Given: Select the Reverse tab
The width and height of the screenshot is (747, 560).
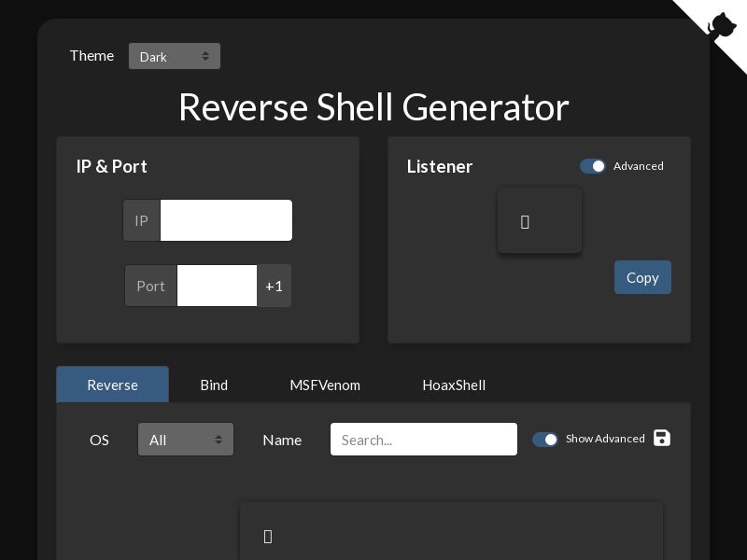Looking at the screenshot, I should pos(112,385).
